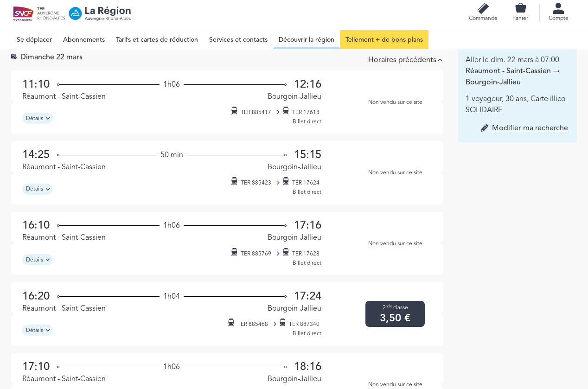Open the Compte user icon
588x389 pixels.
(x=558, y=8)
